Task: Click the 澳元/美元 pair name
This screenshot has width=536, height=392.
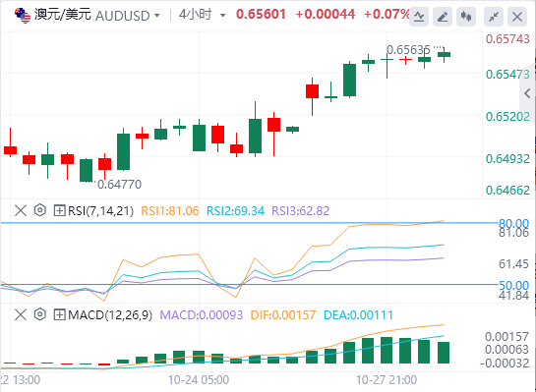Action: tap(63, 15)
